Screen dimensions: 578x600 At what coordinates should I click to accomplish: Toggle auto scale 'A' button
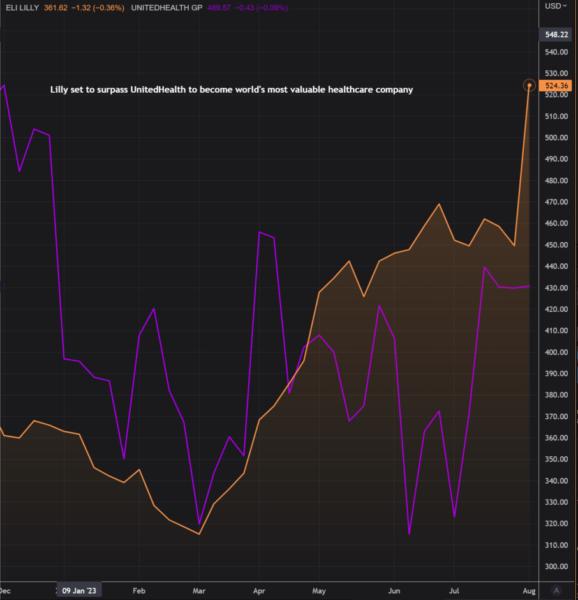[x=557, y=590]
